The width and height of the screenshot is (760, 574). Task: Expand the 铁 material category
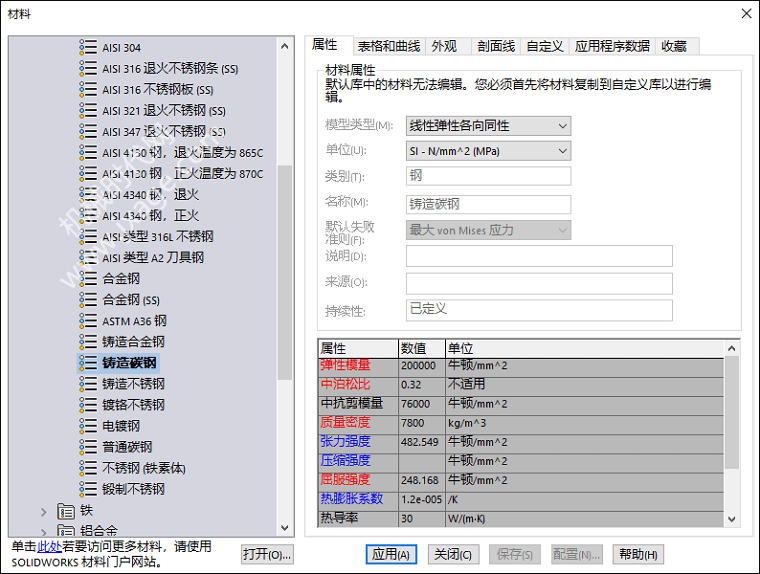point(44,511)
